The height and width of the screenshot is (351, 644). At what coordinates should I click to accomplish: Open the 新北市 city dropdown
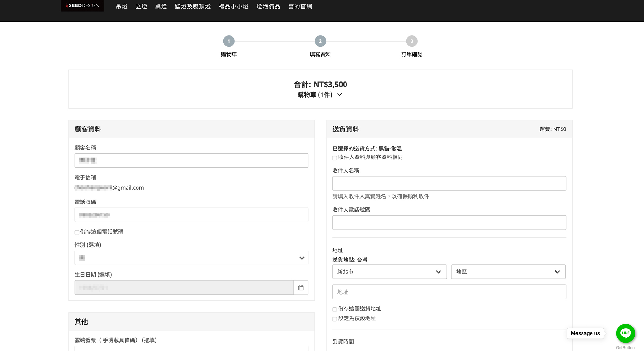(389, 272)
